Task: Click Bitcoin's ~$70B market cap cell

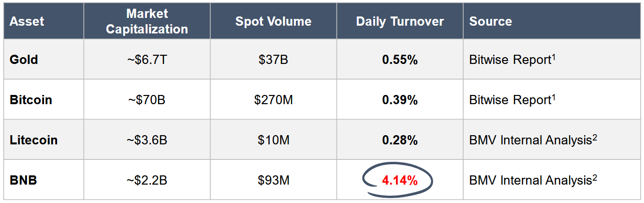Action: pyautogui.click(x=147, y=100)
